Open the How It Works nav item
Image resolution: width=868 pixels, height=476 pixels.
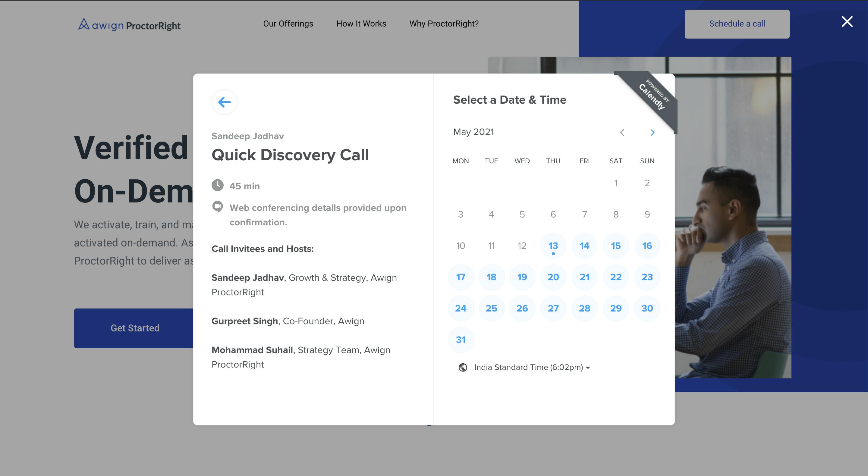coord(361,23)
